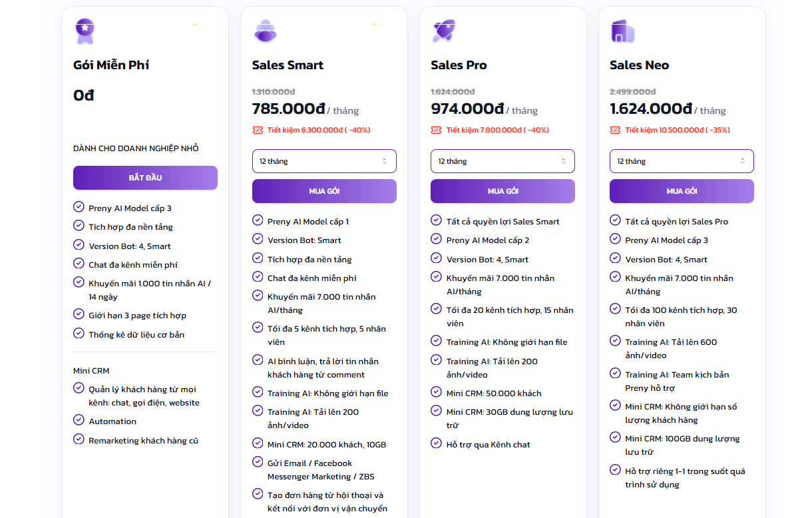Open the 12 tháng dropdown for Sales Smart
The width and height of the screenshot is (812, 518).
(324, 161)
